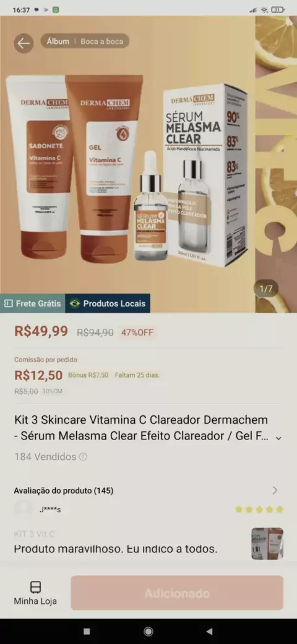Tap the Android back triangle button
Screen dimensions: 297x644
209,631
